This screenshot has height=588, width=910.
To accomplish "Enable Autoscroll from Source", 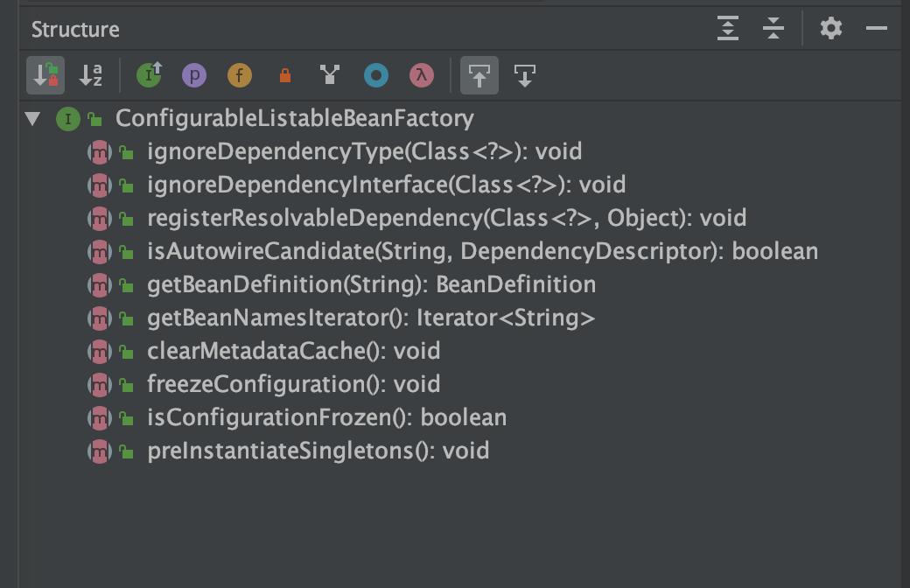I will (524, 76).
